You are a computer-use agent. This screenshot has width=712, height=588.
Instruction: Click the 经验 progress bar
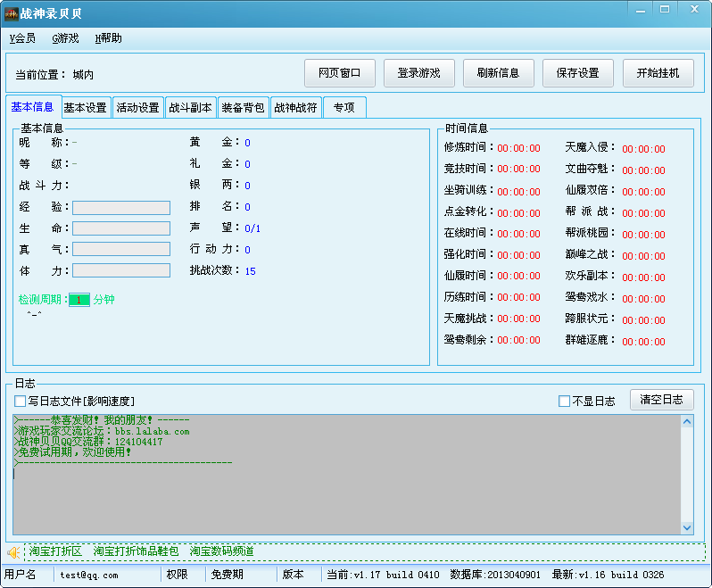click(x=121, y=208)
